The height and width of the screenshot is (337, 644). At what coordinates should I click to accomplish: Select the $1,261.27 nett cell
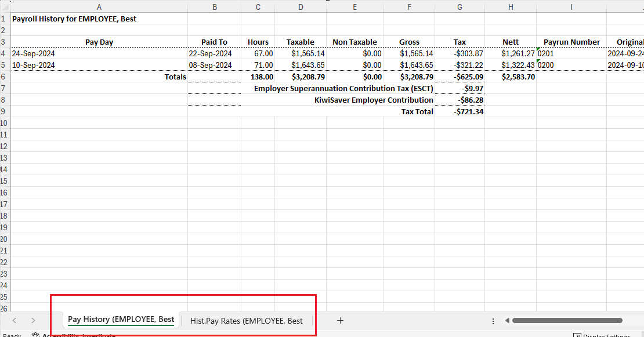pos(511,53)
